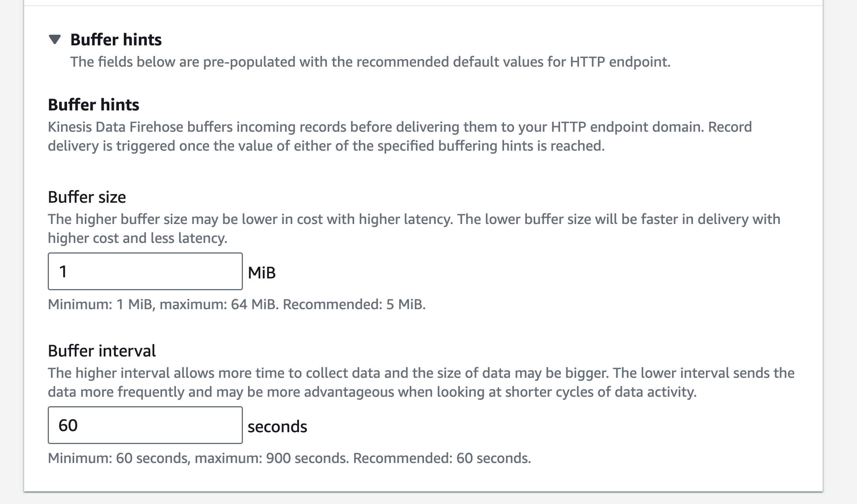Click the Recommended: 5 MiB hint

(354, 304)
